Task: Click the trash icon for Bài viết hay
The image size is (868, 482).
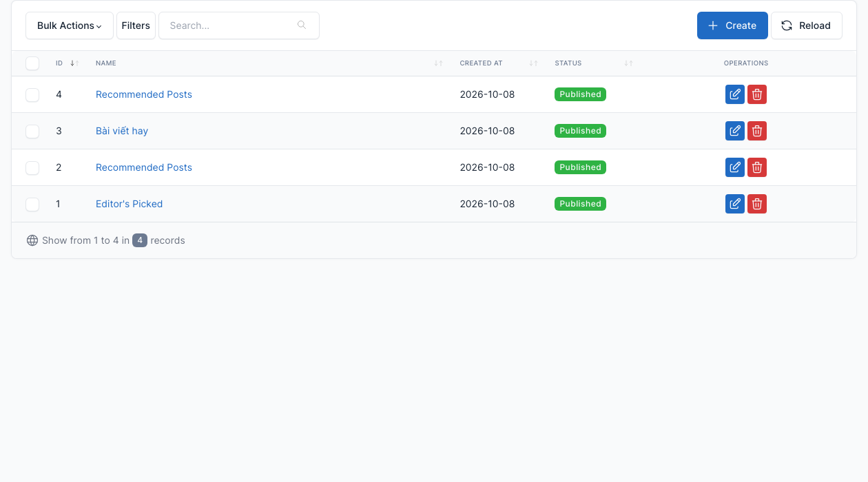Action: [757, 131]
